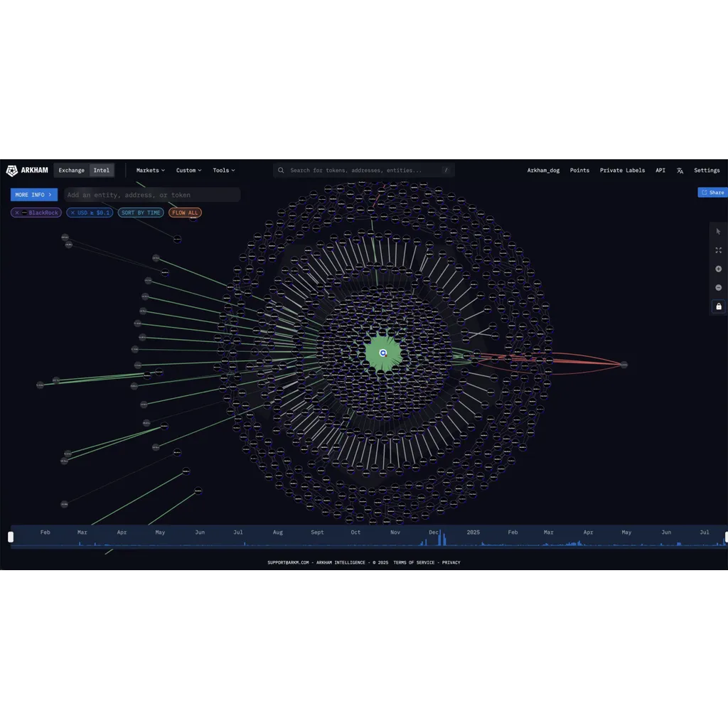The width and height of the screenshot is (728, 728).
Task: Toggle the SORT BY TIME filter
Action: (x=141, y=213)
